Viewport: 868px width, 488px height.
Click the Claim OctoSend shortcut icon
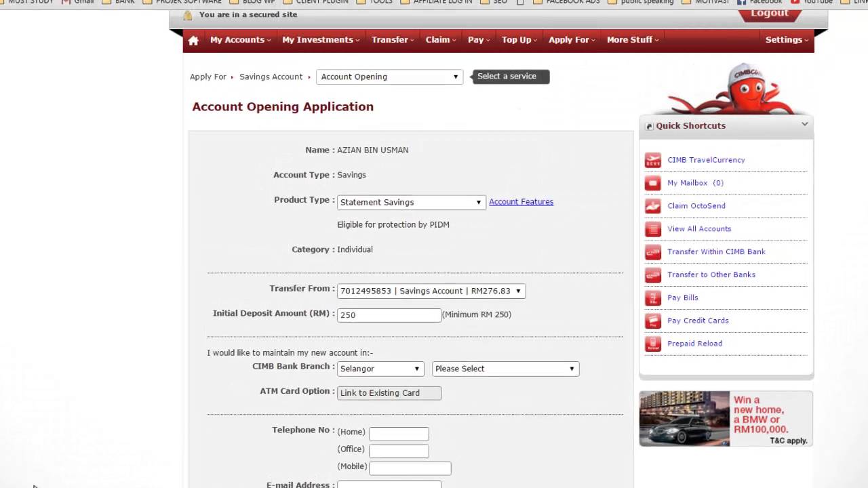[x=653, y=206]
